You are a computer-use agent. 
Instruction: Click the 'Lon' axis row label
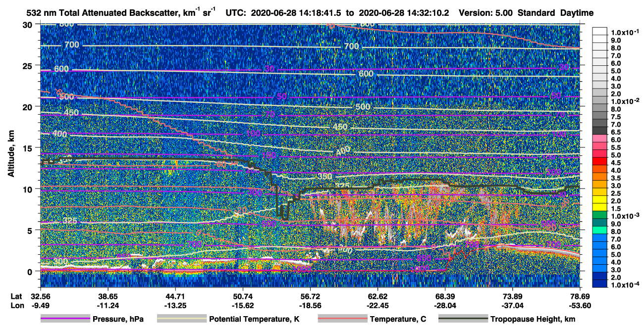17,306
